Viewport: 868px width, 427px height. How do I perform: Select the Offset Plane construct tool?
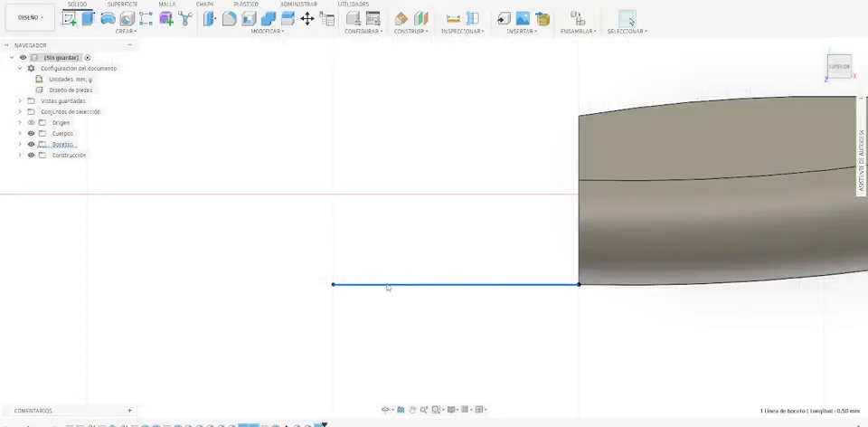coord(401,19)
